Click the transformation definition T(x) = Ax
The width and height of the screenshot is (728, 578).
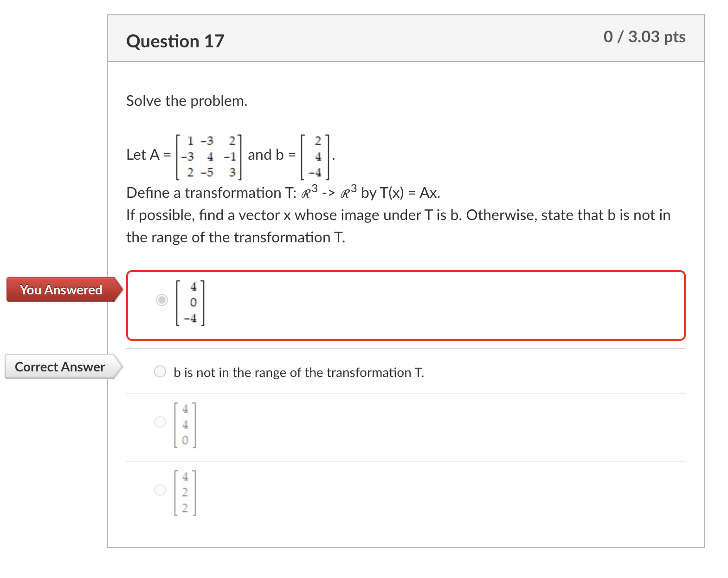[x=283, y=193]
